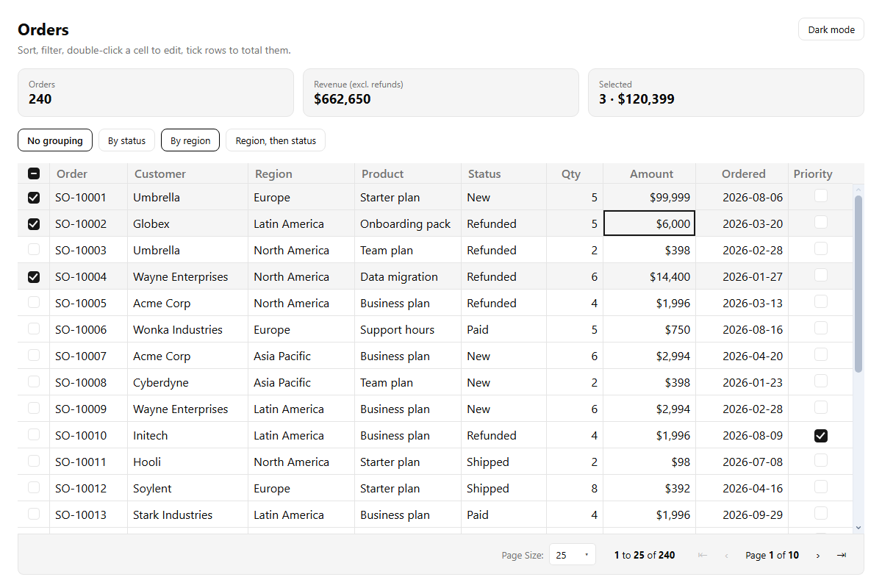Image resolution: width=882 pixels, height=588 pixels.
Task: Group orders By status
Action: (x=126, y=140)
